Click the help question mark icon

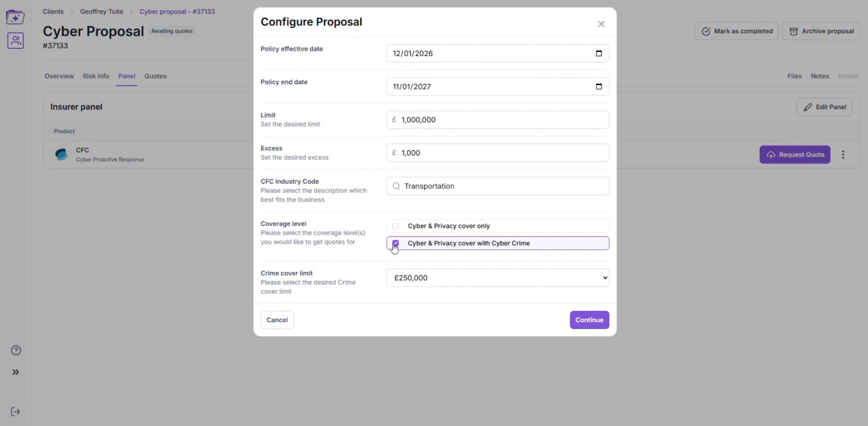tap(16, 350)
